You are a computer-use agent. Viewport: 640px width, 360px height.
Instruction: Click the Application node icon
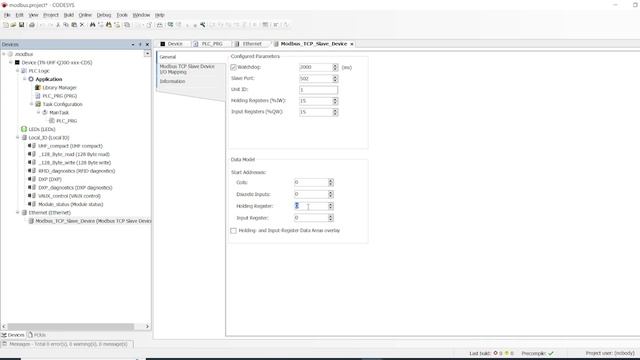31,79
